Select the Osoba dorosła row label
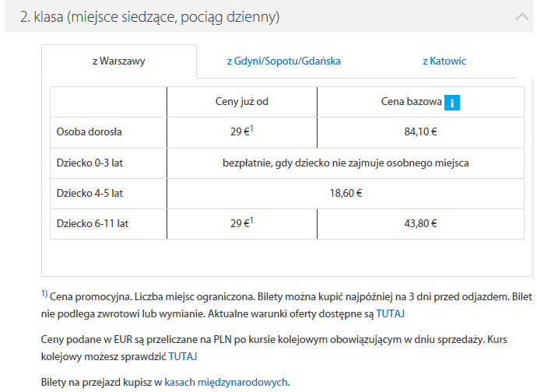537x392 pixels. pyautogui.click(x=89, y=131)
